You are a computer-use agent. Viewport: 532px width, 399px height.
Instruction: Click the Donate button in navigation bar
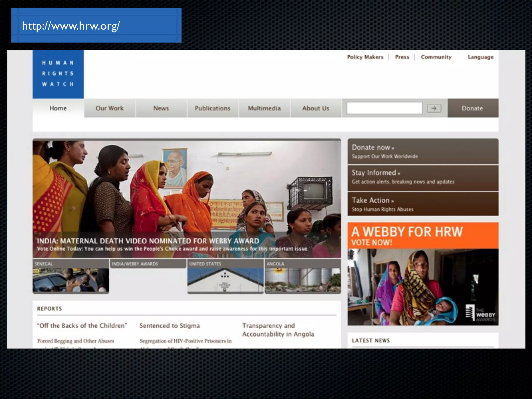coord(473,108)
